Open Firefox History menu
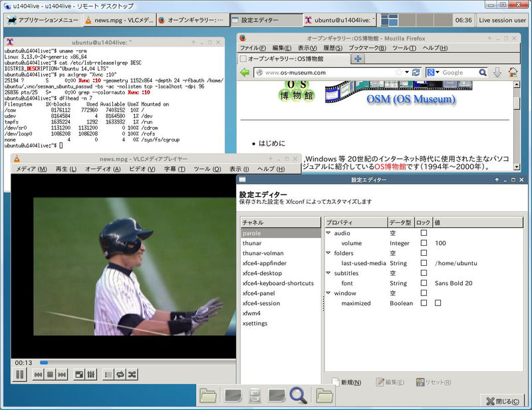532x410 pixels. 333,48
